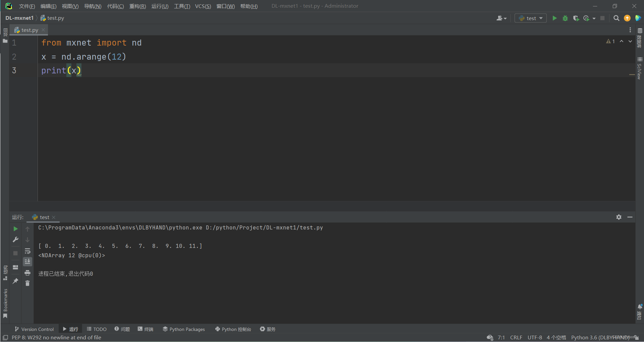
Task: Run with profiler clock icon
Action: 586,18
